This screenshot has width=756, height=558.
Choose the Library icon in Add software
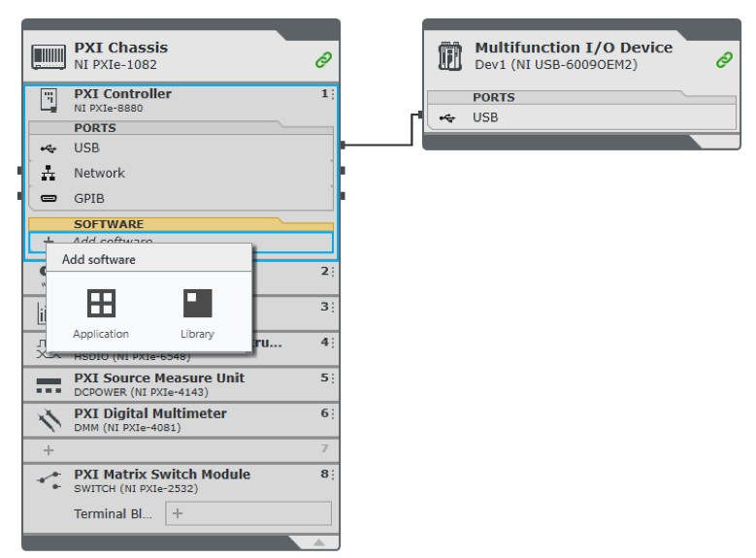pyautogui.click(x=198, y=303)
